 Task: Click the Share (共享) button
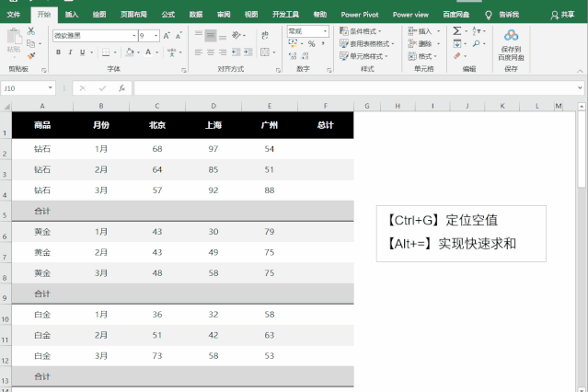point(562,15)
